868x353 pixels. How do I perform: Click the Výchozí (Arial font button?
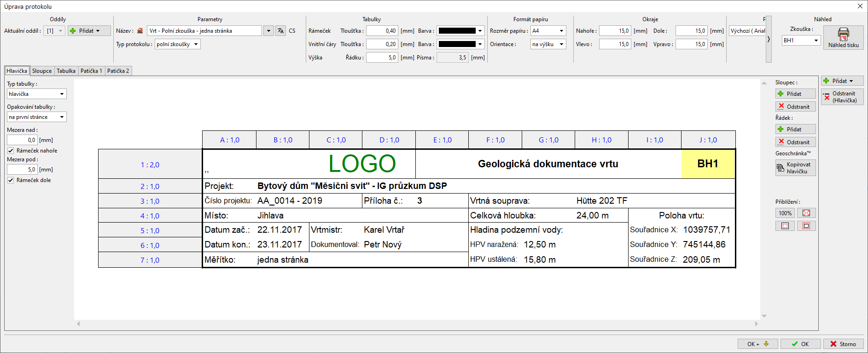coord(747,31)
